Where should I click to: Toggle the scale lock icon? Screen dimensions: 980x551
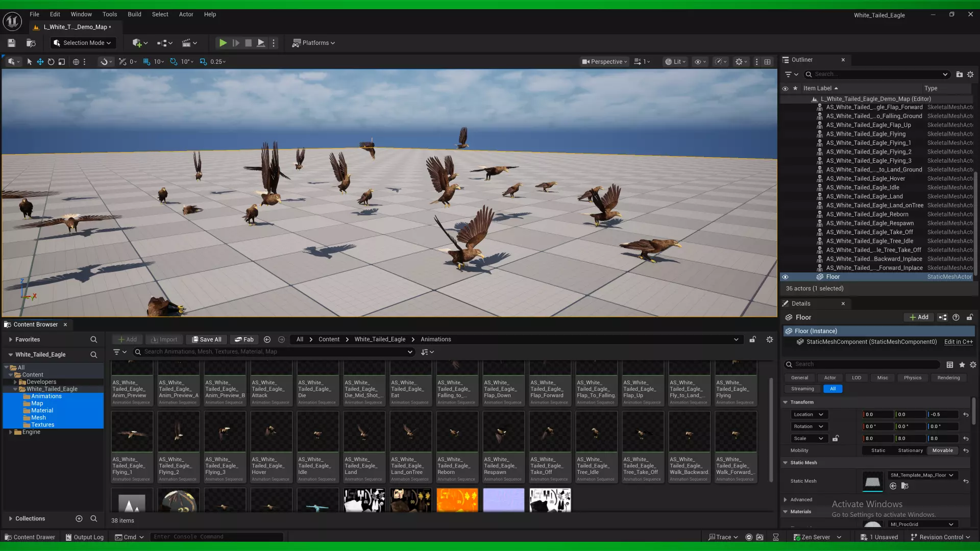[836, 438]
